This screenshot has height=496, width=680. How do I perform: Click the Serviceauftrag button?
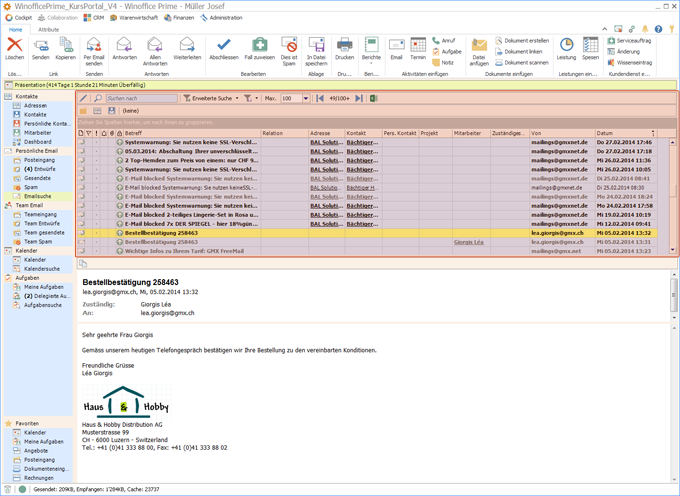pos(629,40)
